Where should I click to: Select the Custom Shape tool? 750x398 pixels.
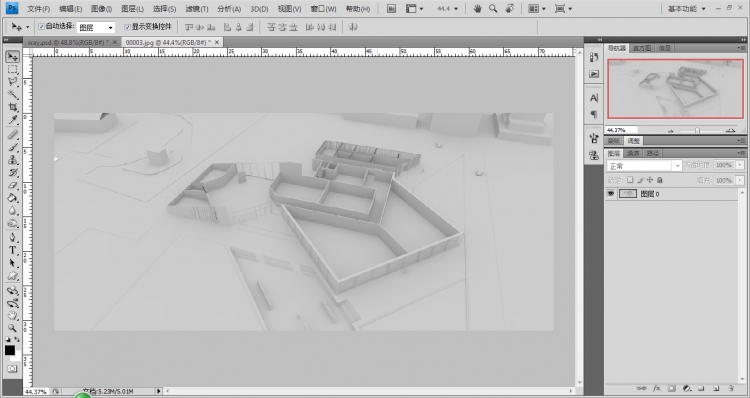coord(12,276)
